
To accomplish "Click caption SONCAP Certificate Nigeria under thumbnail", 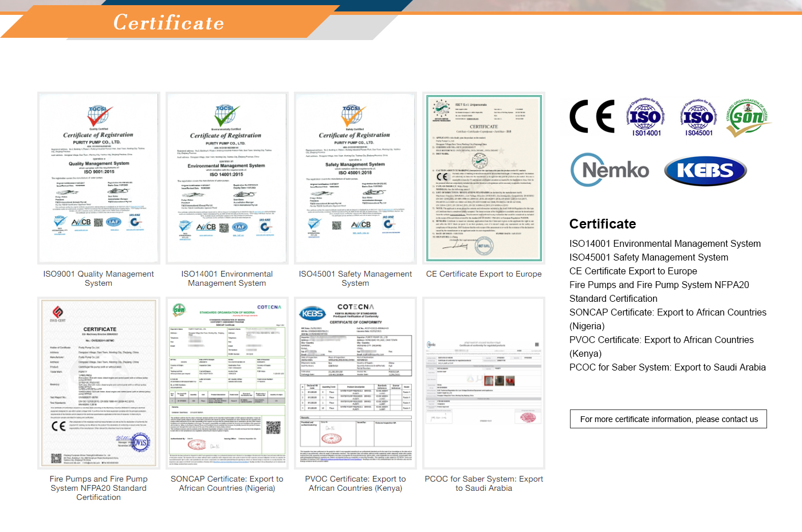I will click(227, 483).
